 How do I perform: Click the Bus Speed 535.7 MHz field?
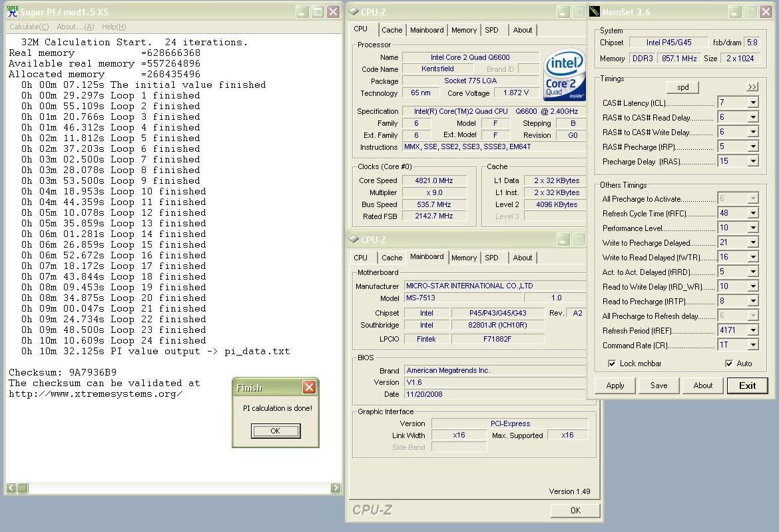(434, 204)
